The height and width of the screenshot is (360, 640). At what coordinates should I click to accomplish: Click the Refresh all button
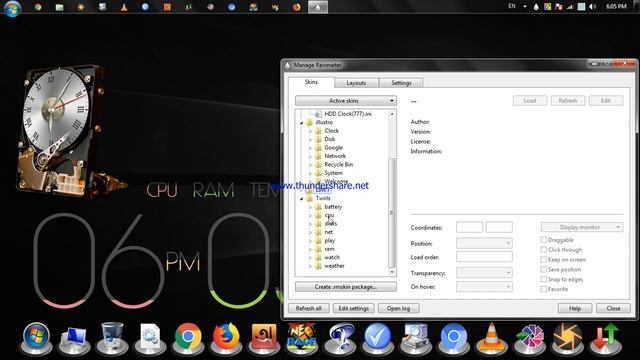coord(309,308)
